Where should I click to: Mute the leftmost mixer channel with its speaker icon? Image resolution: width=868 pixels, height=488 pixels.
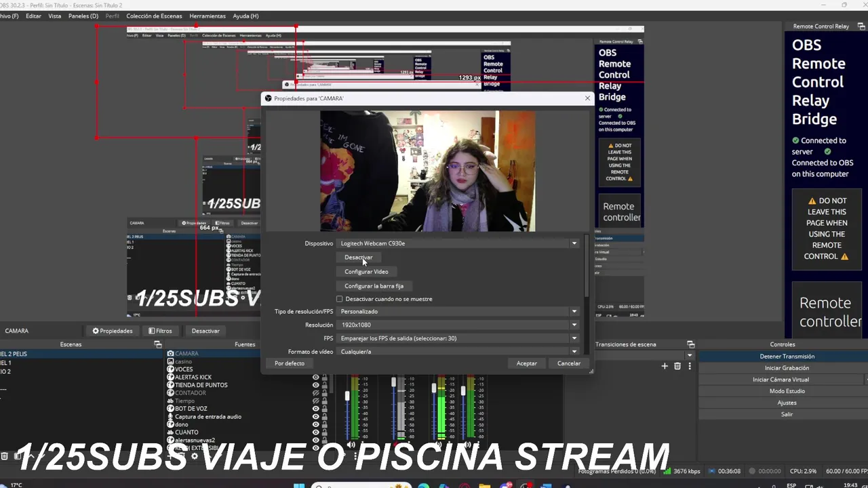tap(351, 445)
